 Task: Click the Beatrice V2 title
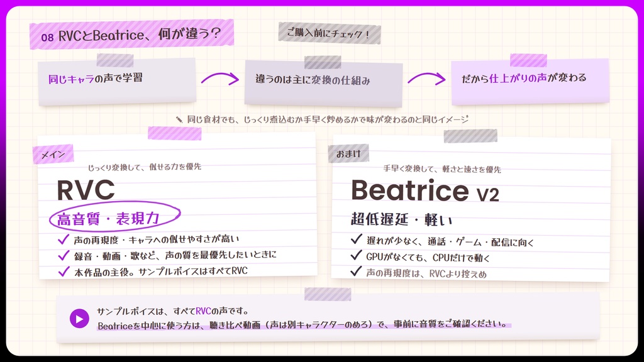pyautogui.click(x=425, y=191)
